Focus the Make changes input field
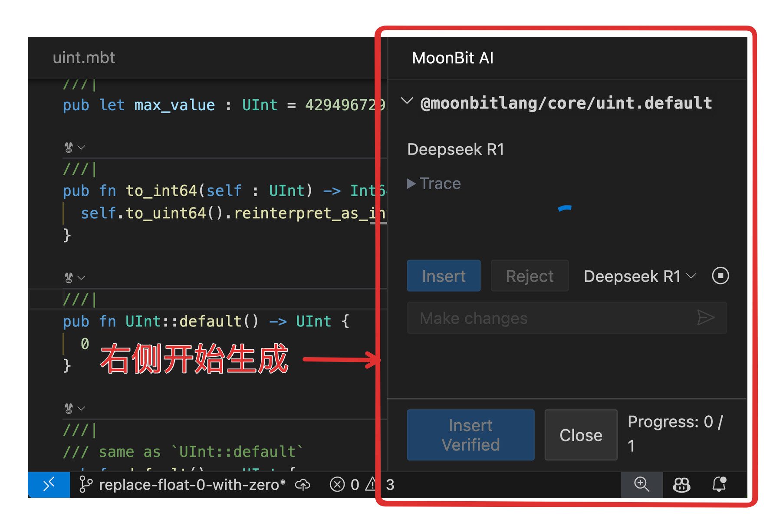This screenshot has height=532, width=783. (567, 318)
